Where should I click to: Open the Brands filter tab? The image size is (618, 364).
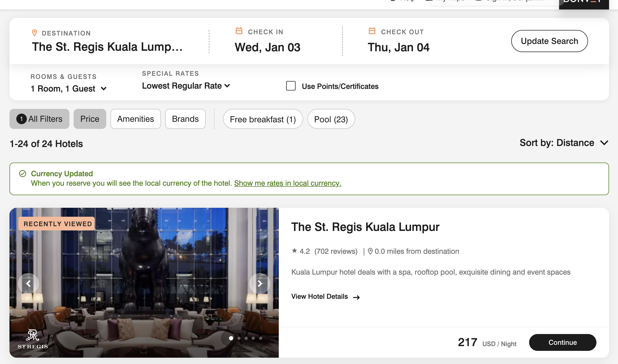coord(185,119)
